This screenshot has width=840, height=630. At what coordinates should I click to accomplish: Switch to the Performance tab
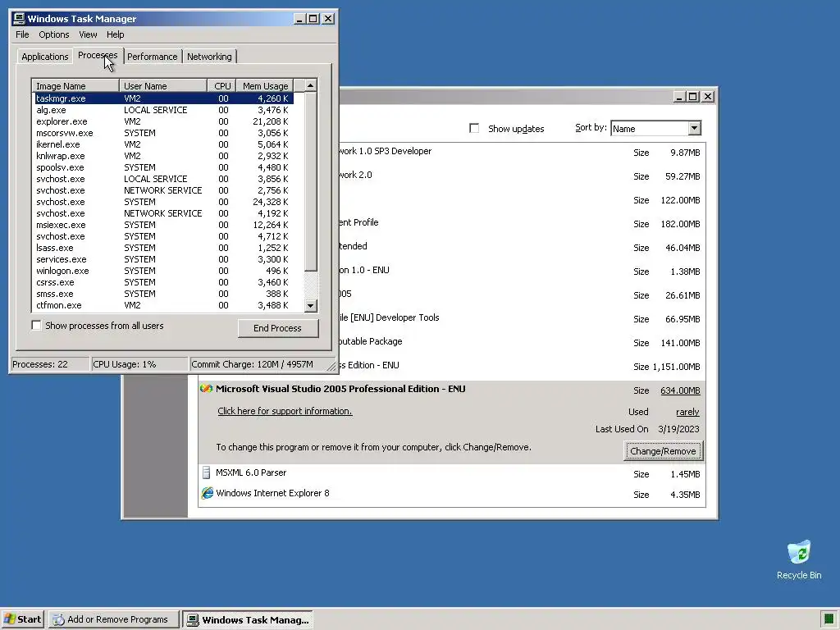pos(152,57)
